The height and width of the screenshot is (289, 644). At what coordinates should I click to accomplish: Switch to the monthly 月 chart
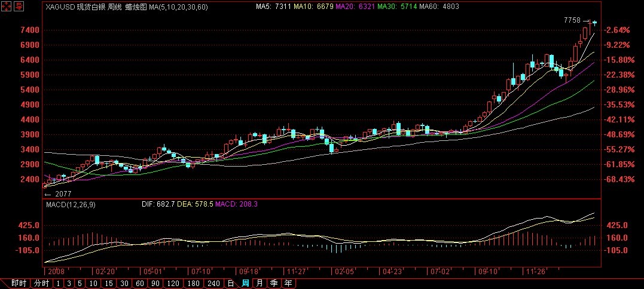tap(260, 283)
